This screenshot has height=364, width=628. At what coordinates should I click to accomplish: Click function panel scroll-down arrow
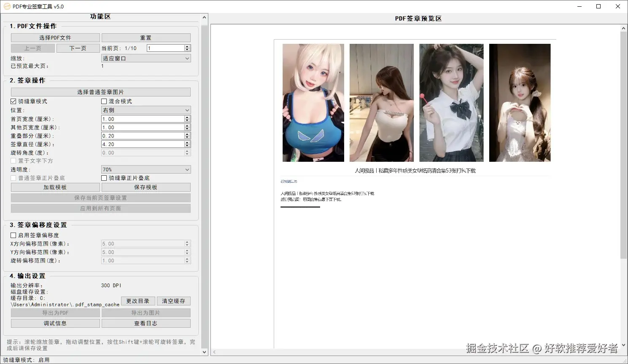tap(205, 352)
